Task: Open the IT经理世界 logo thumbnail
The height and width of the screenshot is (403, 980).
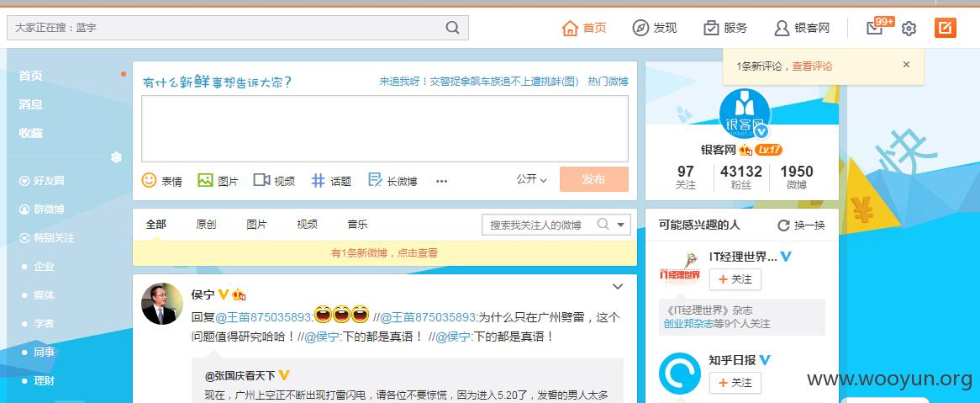Action: click(x=681, y=269)
